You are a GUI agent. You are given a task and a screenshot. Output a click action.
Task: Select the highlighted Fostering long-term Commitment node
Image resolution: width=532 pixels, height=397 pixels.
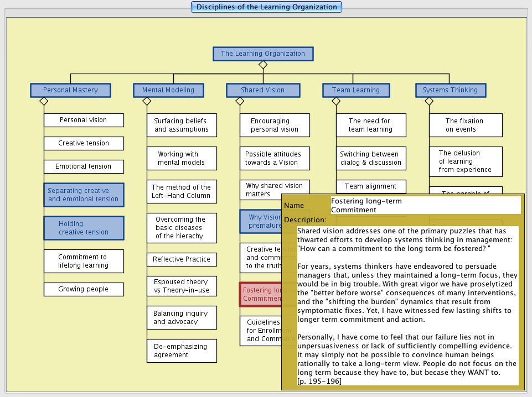pos(260,294)
